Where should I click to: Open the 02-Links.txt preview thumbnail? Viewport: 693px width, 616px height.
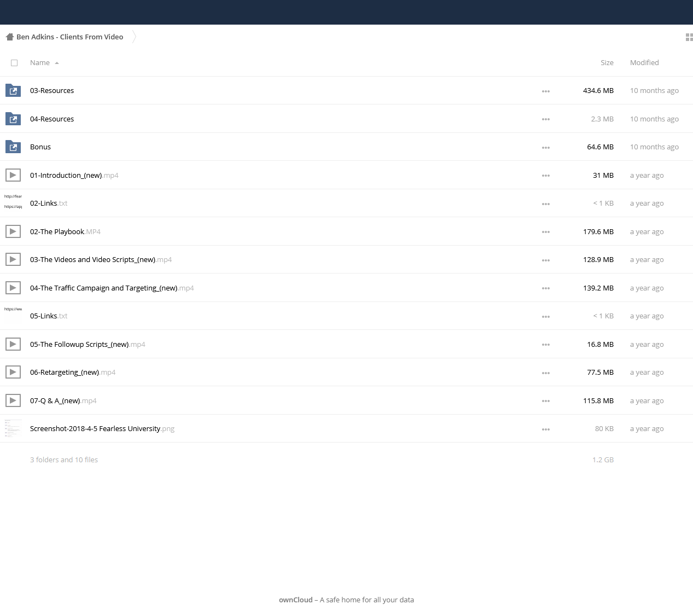click(x=13, y=203)
